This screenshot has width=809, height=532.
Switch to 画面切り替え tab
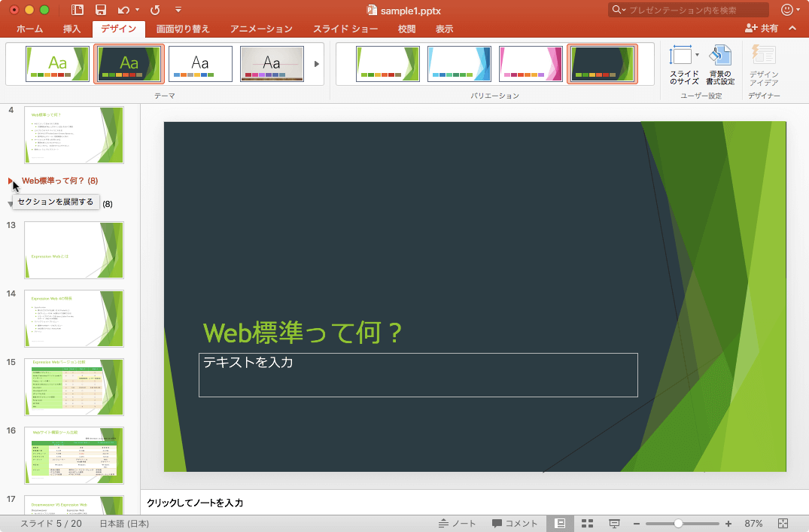coord(183,29)
